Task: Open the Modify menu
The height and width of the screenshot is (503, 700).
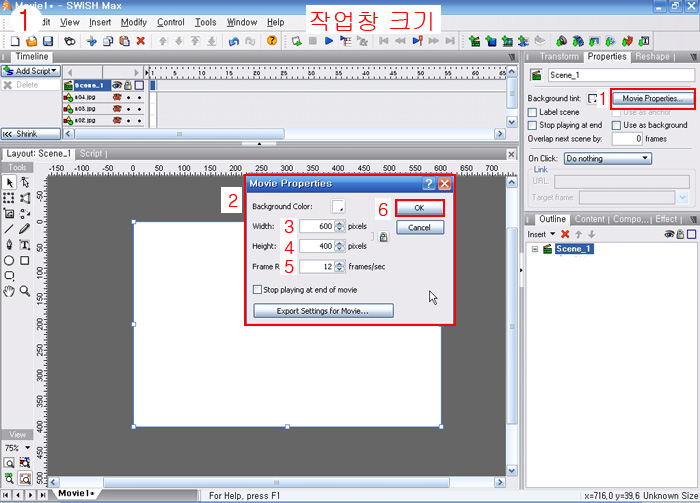Action: point(133,22)
